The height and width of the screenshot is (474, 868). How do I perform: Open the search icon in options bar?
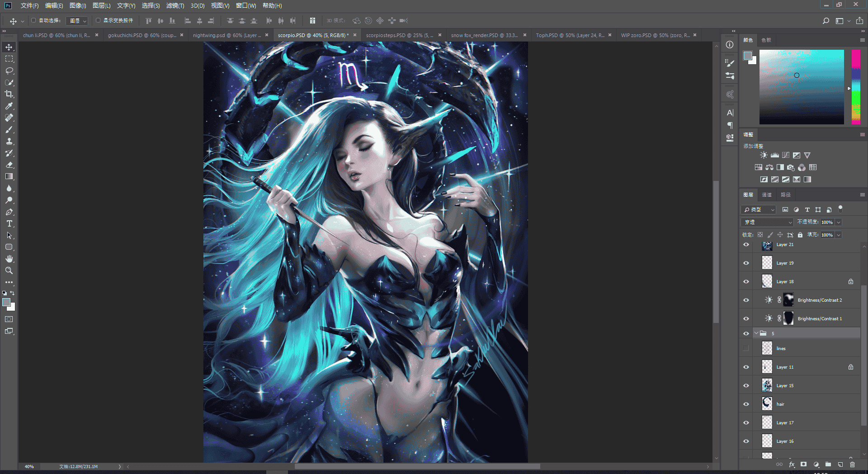(x=826, y=21)
